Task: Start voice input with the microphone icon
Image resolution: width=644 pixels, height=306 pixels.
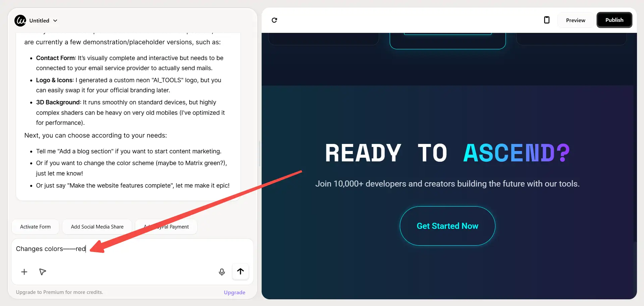Action: pos(222,272)
